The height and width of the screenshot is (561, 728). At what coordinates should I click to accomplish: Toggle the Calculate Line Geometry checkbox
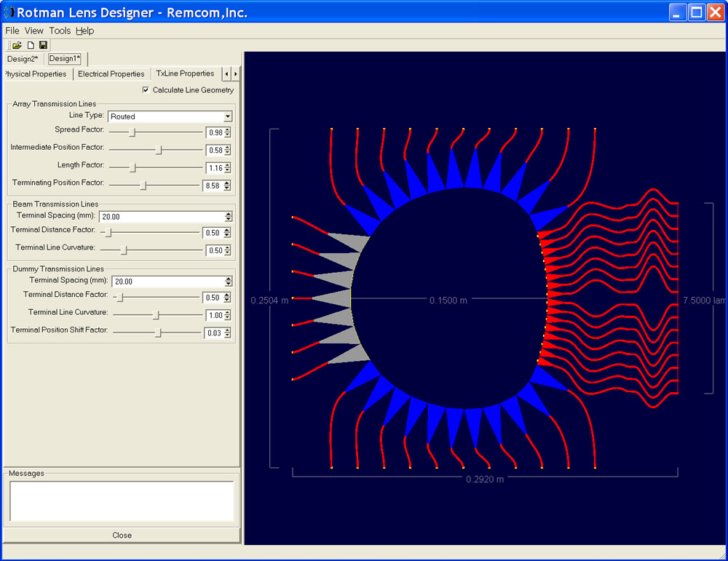(146, 89)
